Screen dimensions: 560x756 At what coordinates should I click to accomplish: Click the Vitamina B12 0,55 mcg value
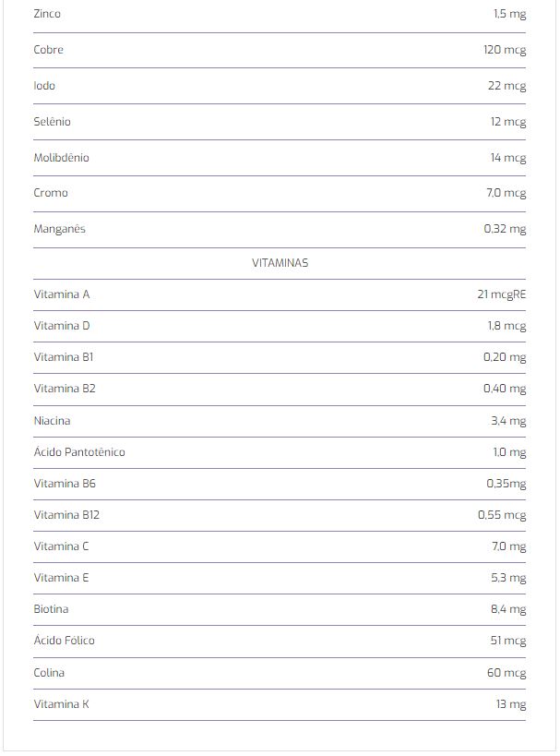502,515
